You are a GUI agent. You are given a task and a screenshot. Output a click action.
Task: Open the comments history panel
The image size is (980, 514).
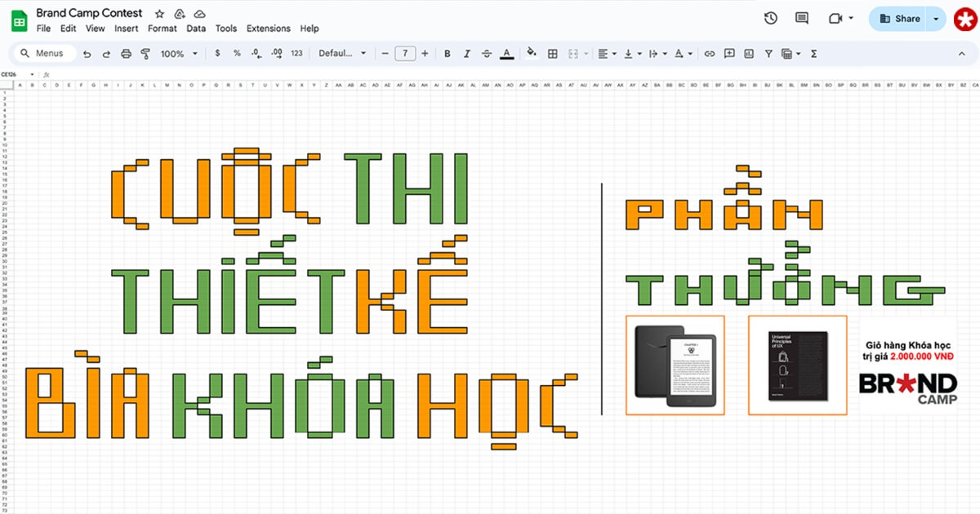[x=802, y=18]
